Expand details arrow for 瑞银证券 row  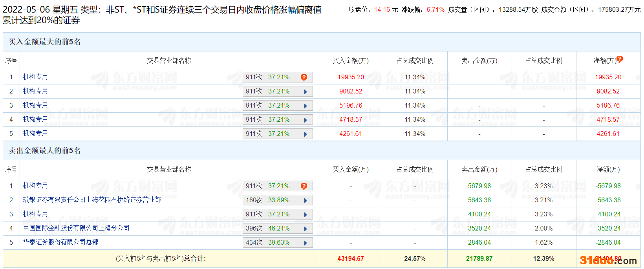(306, 200)
